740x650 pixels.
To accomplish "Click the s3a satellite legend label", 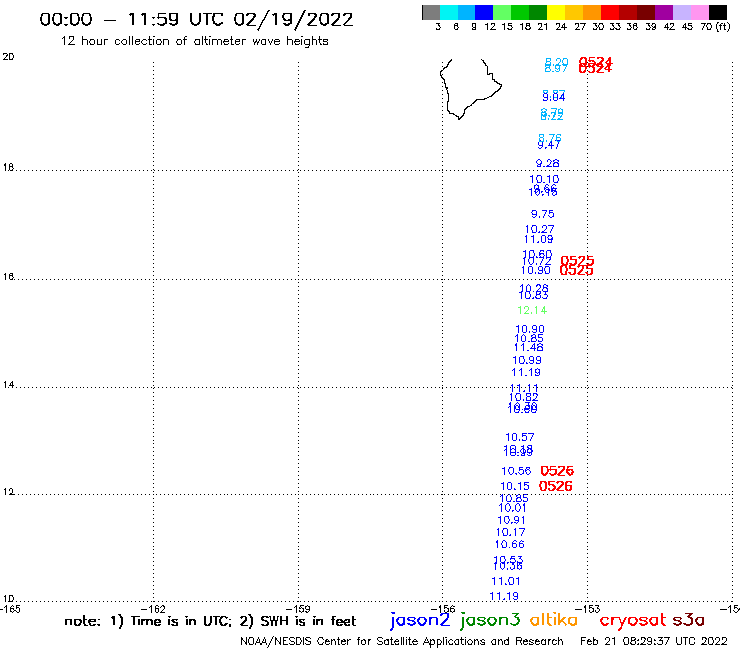I will click(689, 620).
